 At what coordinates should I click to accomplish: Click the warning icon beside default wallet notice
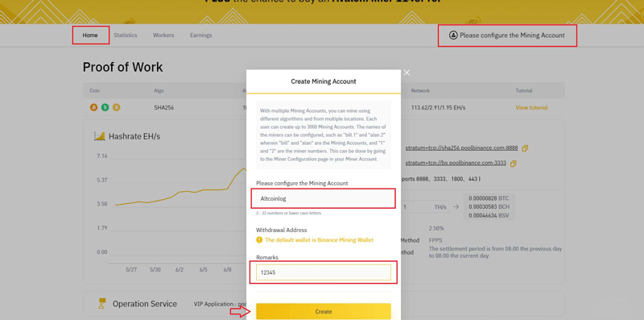pos(259,239)
